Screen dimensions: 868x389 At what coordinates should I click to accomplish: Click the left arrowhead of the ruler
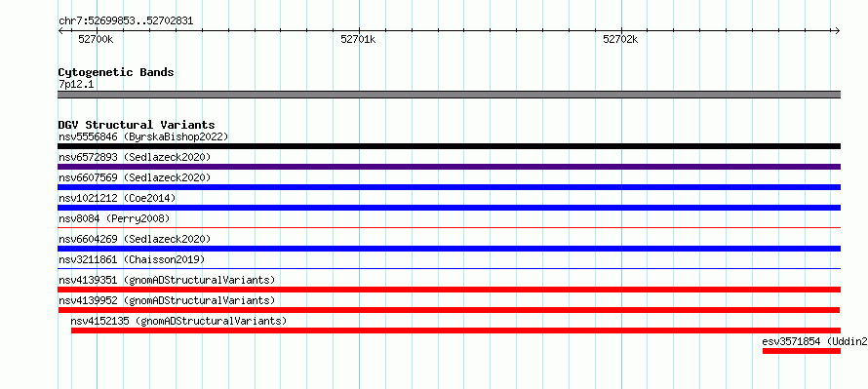click(60, 30)
